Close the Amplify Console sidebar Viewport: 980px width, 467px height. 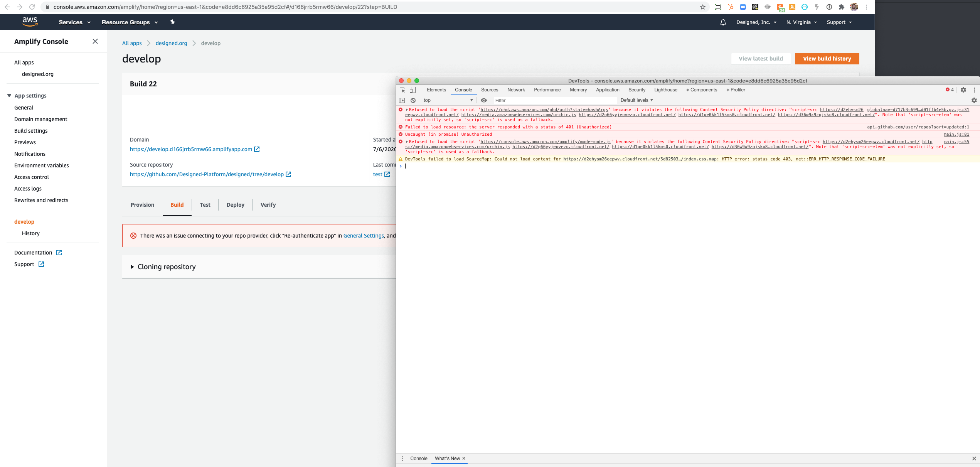point(95,41)
